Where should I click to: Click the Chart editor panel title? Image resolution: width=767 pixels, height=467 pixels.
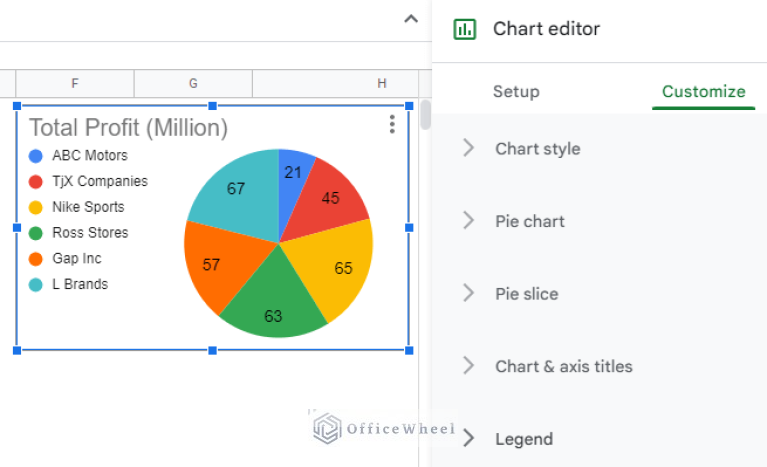point(546,29)
